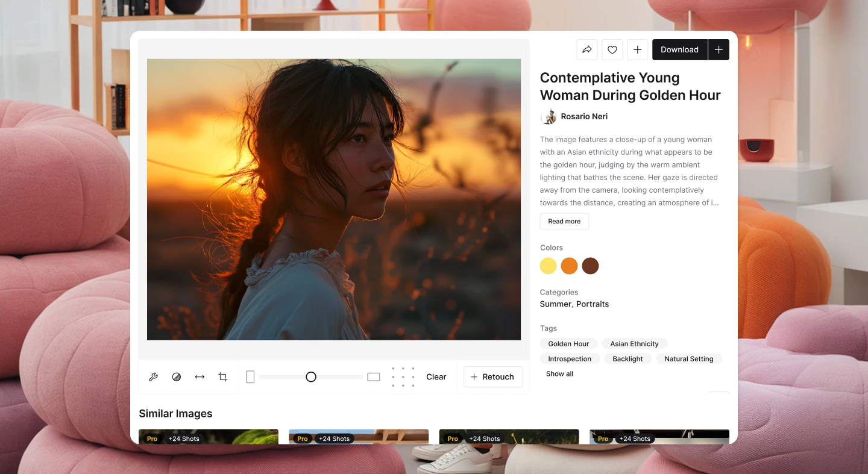Select the crop tool
The height and width of the screenshot is (474, 868).
(223, 377)
